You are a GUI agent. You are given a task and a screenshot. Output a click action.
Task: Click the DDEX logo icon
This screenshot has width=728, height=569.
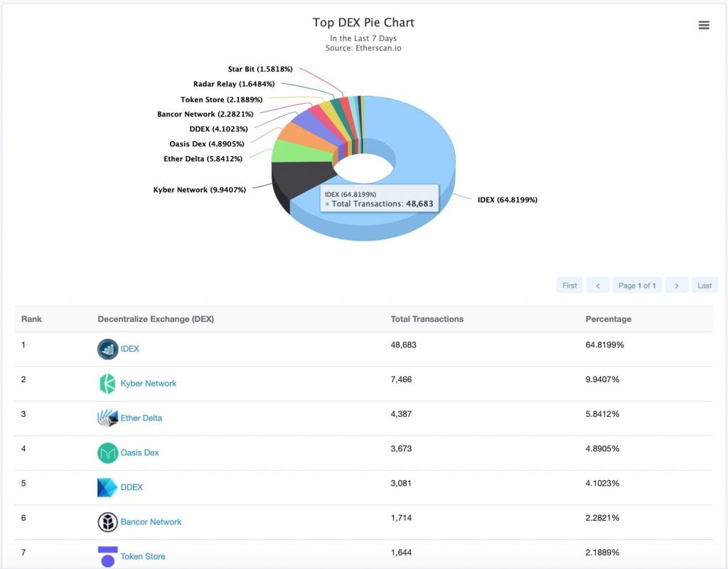(x=107, y=487)
